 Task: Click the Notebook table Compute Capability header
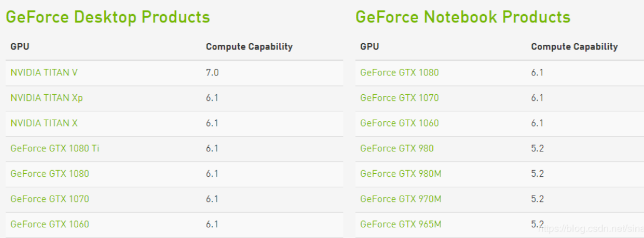pyautogui.click(x=574, y=47)
